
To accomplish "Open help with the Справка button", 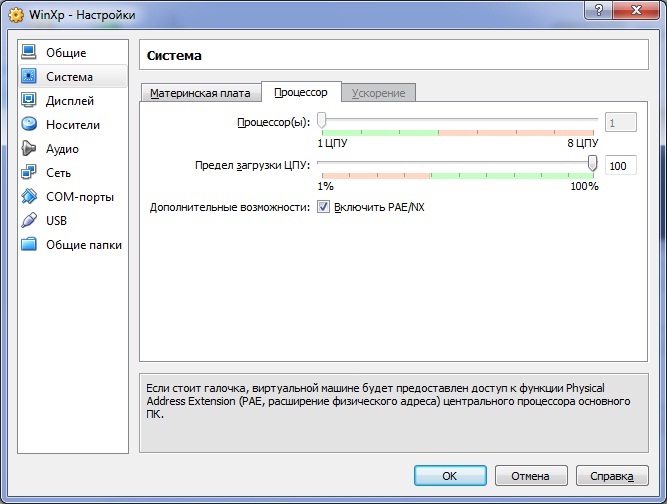I will click(x=612, y=476).
